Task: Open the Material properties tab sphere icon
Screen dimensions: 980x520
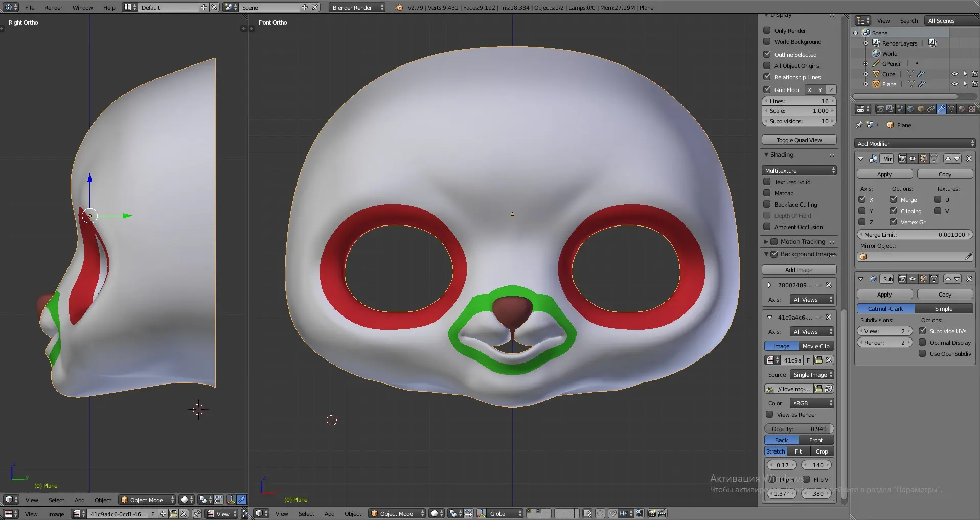Action: [x=962, y=109]
